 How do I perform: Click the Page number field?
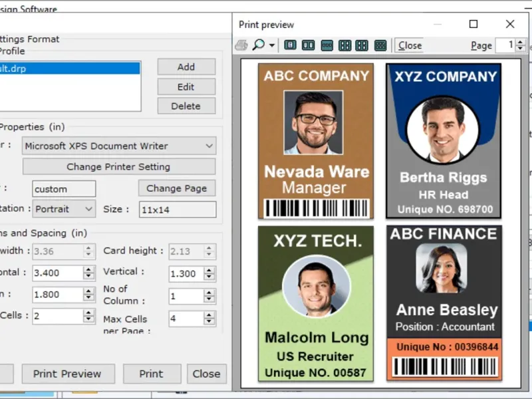(x=505, y=45)
